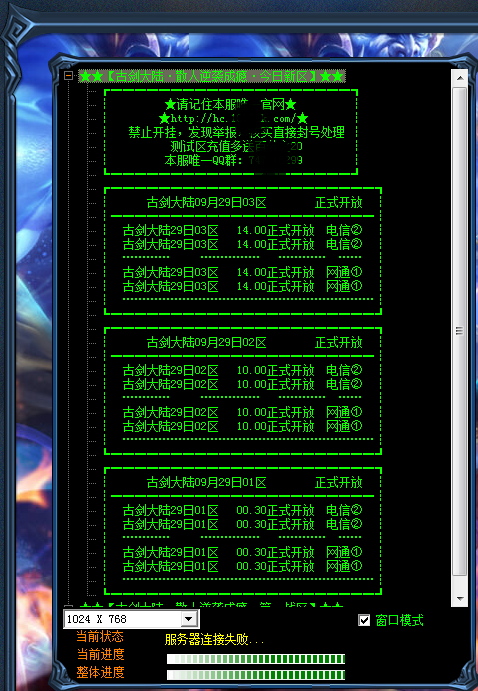Expand the resolution dropdown arrow button

coord(189,619)
